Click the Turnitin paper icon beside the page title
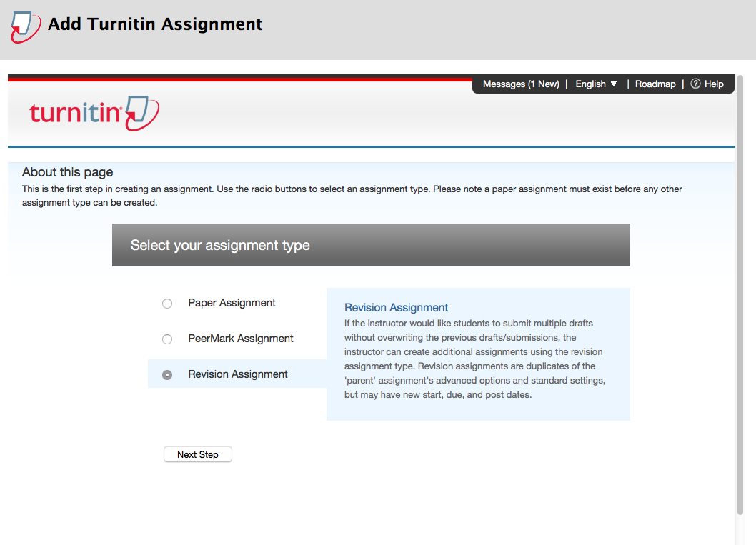 21,25
